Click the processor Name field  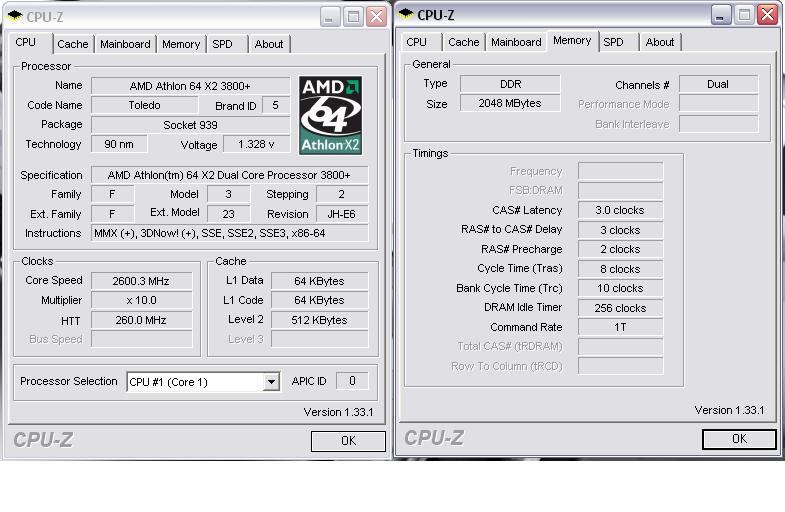point(190,86)
